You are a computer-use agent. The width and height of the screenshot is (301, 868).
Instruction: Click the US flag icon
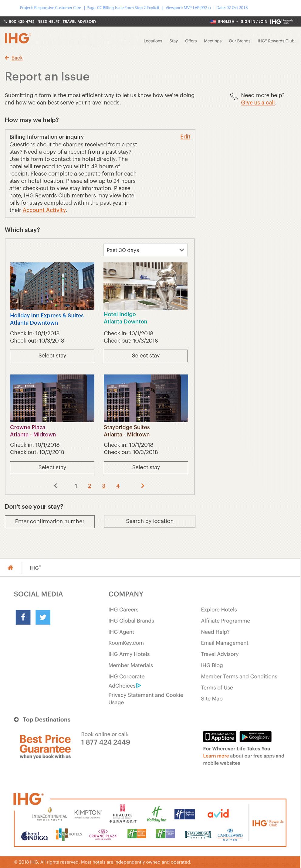tap(213, 22)
